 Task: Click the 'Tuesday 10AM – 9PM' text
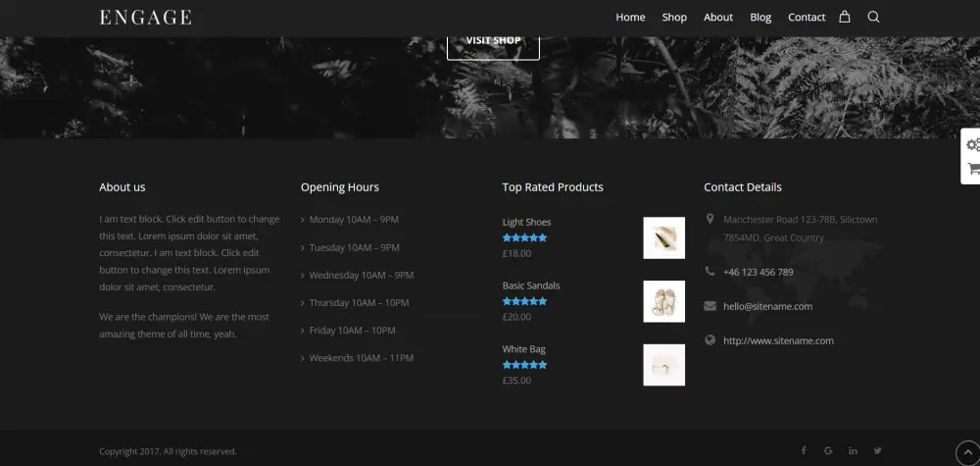click(x=355, y=247)
